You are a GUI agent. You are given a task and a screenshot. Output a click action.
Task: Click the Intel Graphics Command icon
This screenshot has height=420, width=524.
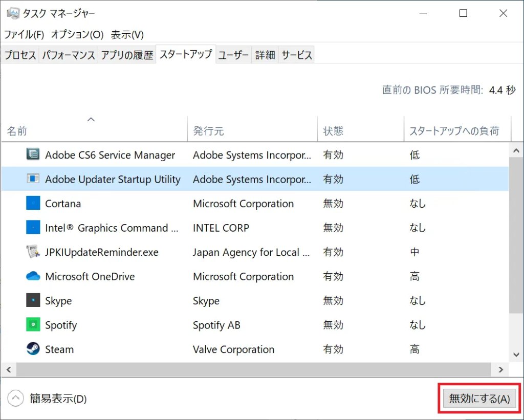33,228
